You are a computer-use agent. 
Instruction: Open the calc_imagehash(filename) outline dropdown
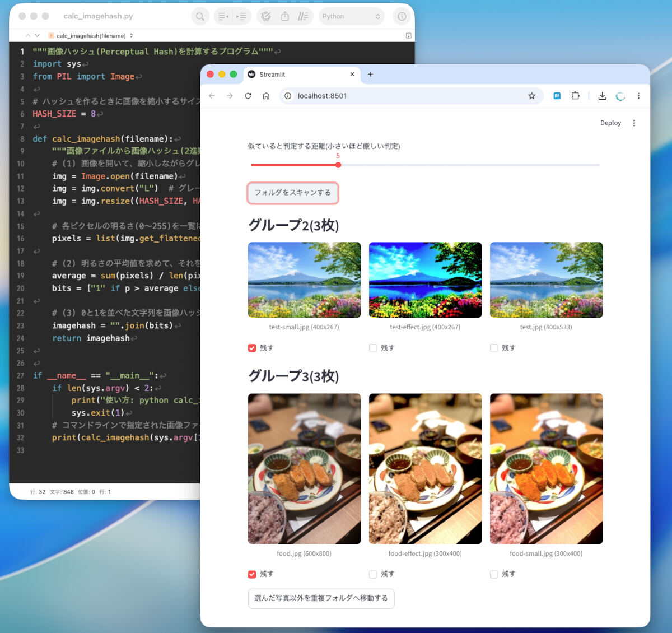pyautogui.click(x=91, y=35)
